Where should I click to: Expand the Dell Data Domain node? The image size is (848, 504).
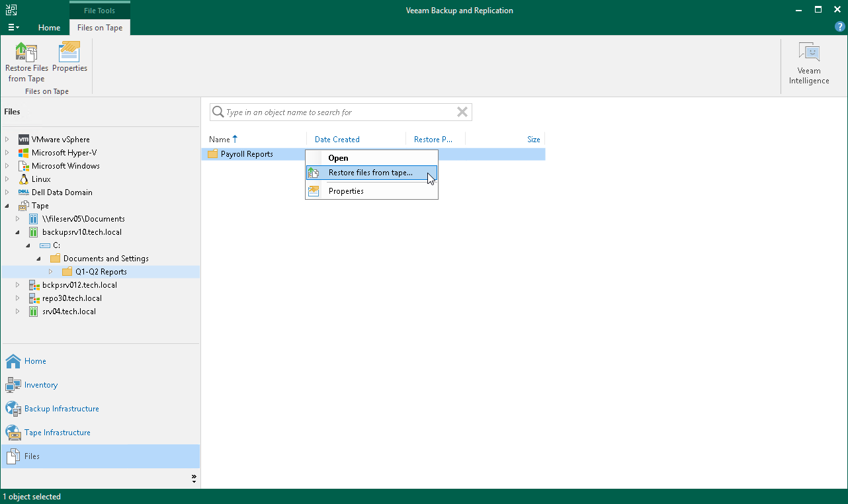point(7,192)
